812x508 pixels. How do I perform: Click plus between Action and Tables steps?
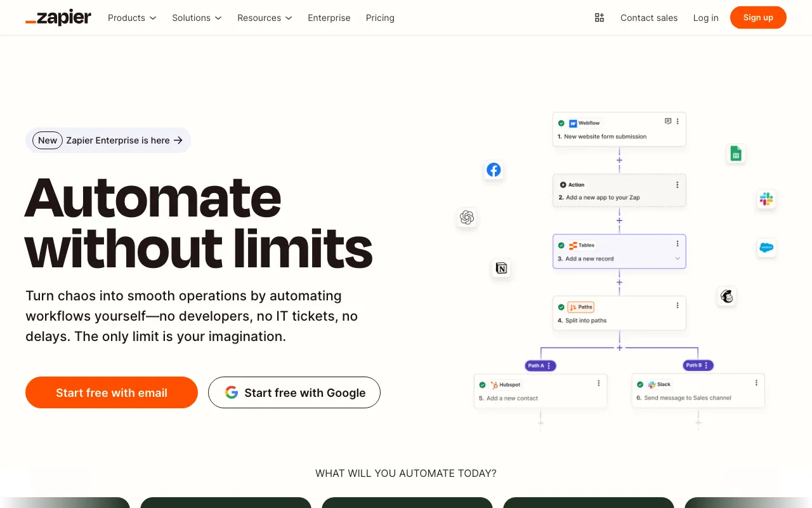pyautogui.click(x=619, y=220)
